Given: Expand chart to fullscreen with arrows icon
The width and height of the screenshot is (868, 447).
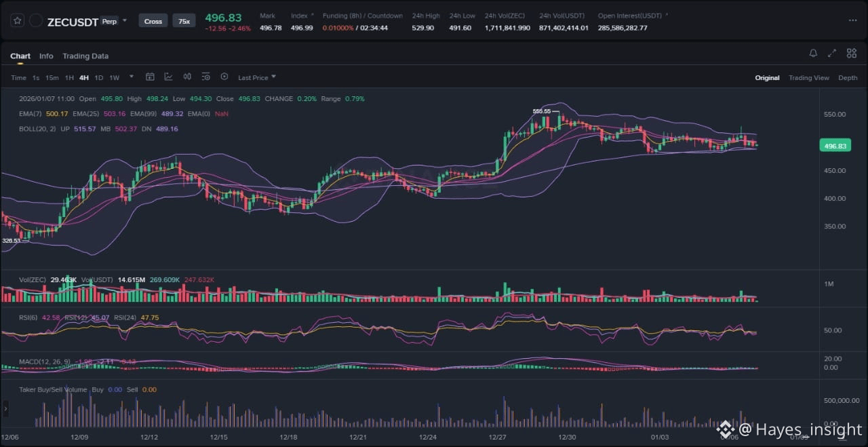Looking at the screenshot, I should point(832,54).
